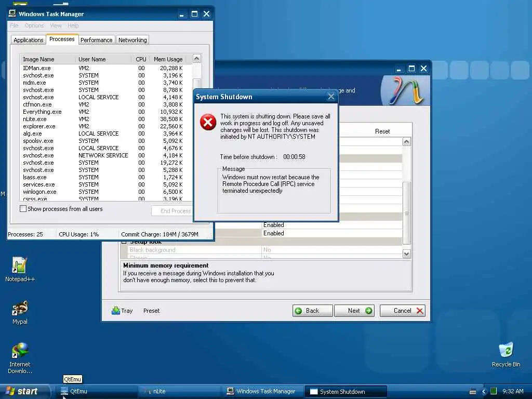
Task: Select the Processes tab
Action: [62, 39]
